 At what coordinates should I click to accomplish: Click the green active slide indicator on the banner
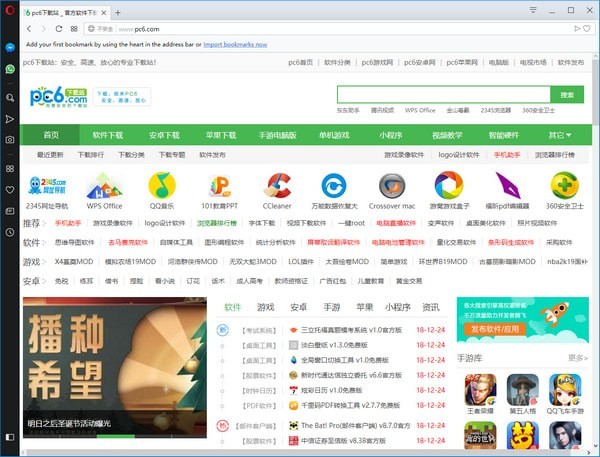click(x=116, y=436)
